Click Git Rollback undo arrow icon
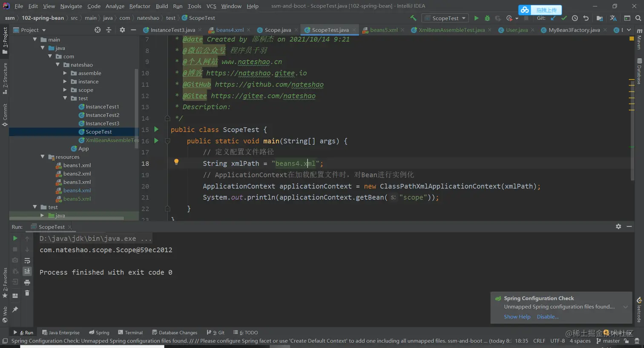Screen dimensions: 644x348 (x=586, y=18)
